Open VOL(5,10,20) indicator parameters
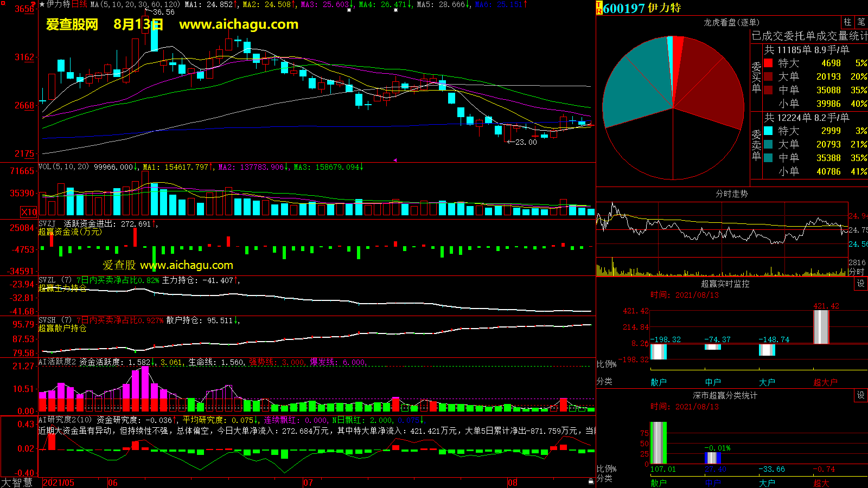Image resolution: width=868 pixels, height=488 pixels. pos(63,167)
